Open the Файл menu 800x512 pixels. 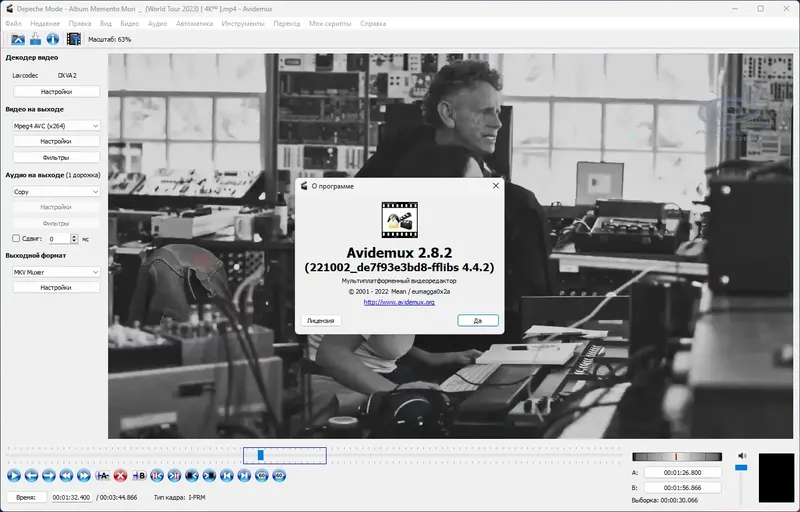[13, 23]
